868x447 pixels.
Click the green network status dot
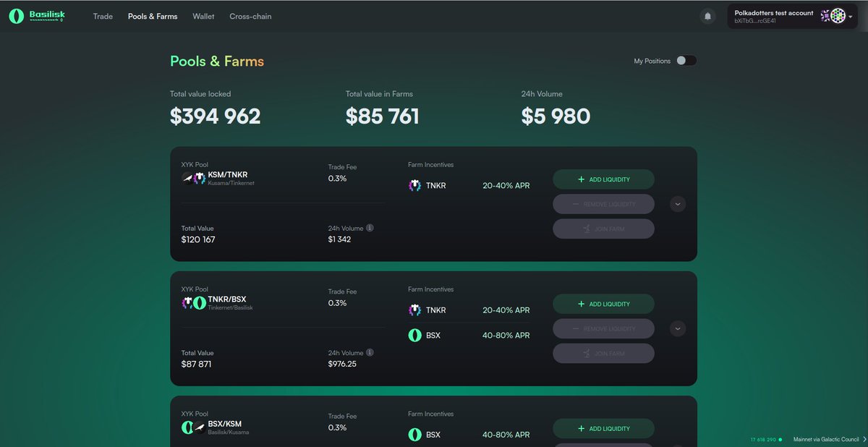pos(780,439)
